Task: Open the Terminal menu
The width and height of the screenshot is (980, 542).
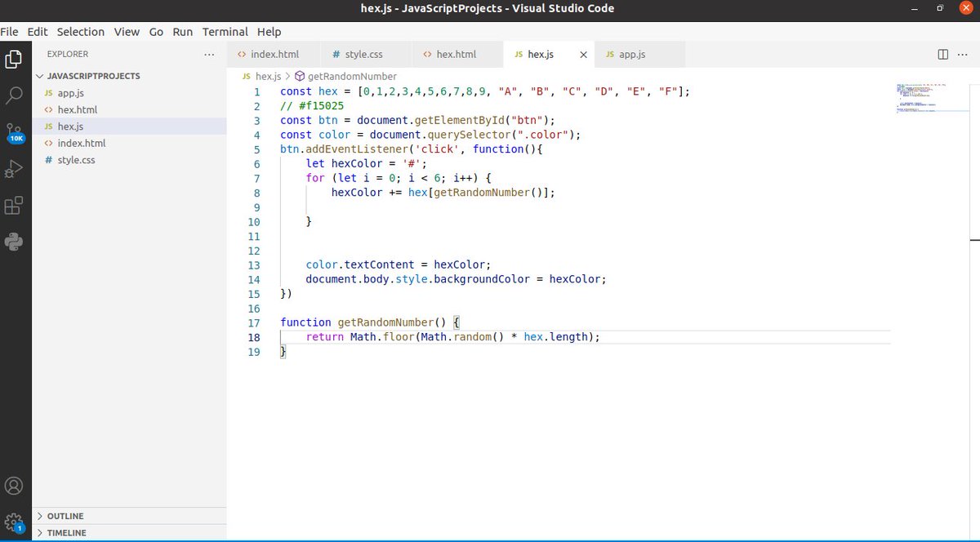Action: pos(225,32)
